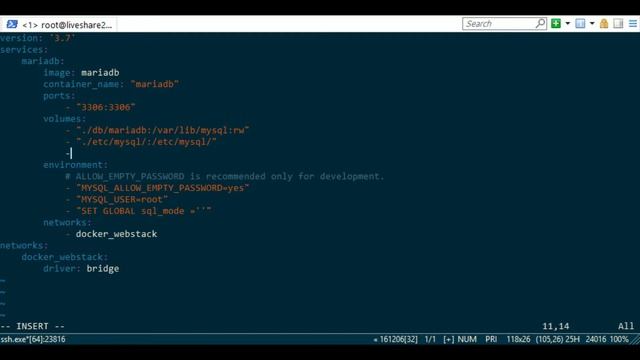
Task: Click the magnifier icon in the search box
Action: tap(540, 23)
